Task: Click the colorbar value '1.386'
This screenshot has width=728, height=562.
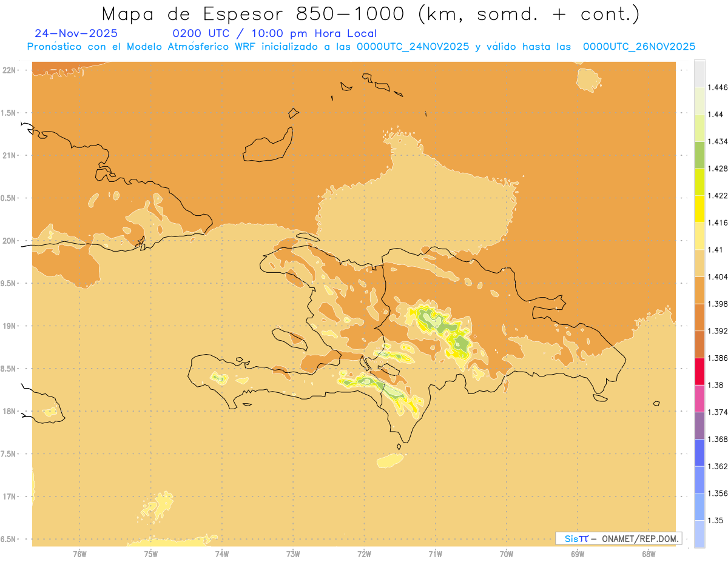Action: tap(719, 358)
